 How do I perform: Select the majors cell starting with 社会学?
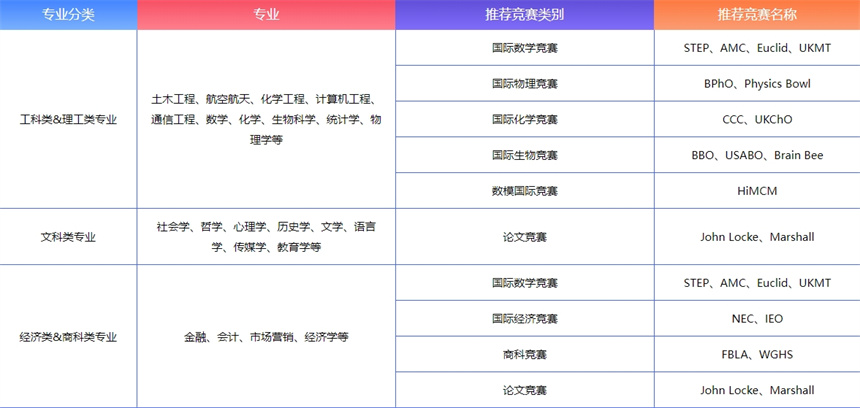266,237
